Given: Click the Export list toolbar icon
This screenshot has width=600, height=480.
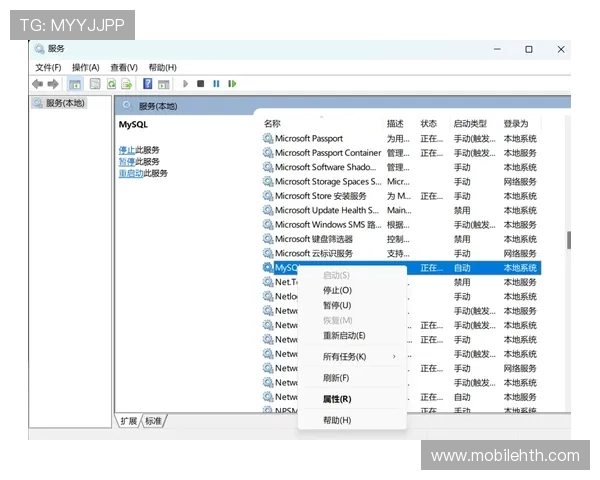Looking at the screenshot, I should [x=127, y=84].
